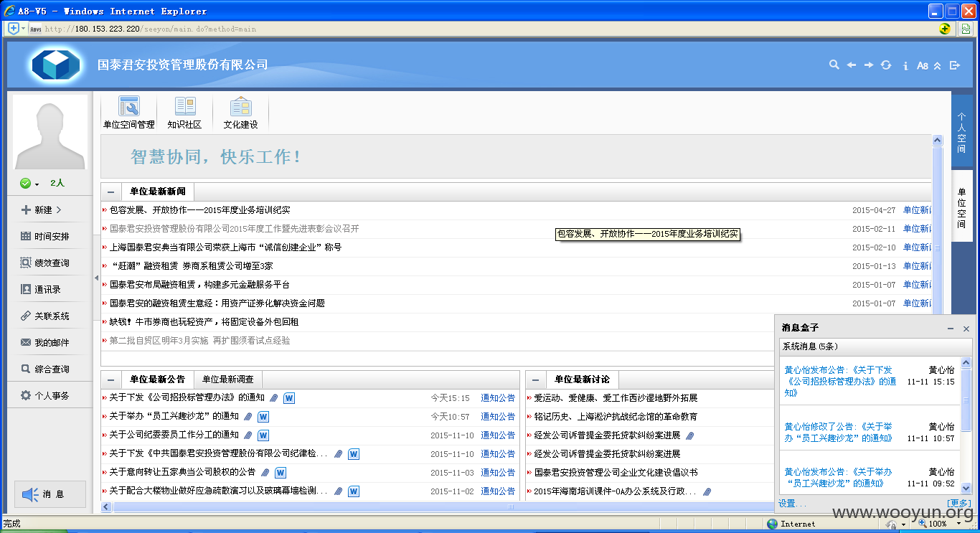Click [更多] in message box
Image resolution: width=980 pixels, height=533 pixels.
pos(959,504)
